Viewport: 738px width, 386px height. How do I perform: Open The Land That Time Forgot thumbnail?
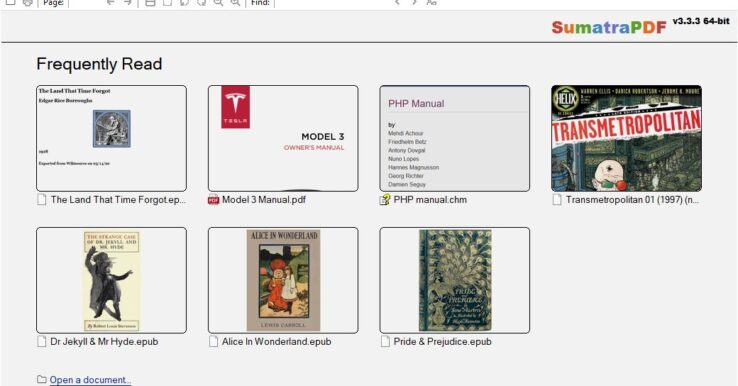coord(111,138)
